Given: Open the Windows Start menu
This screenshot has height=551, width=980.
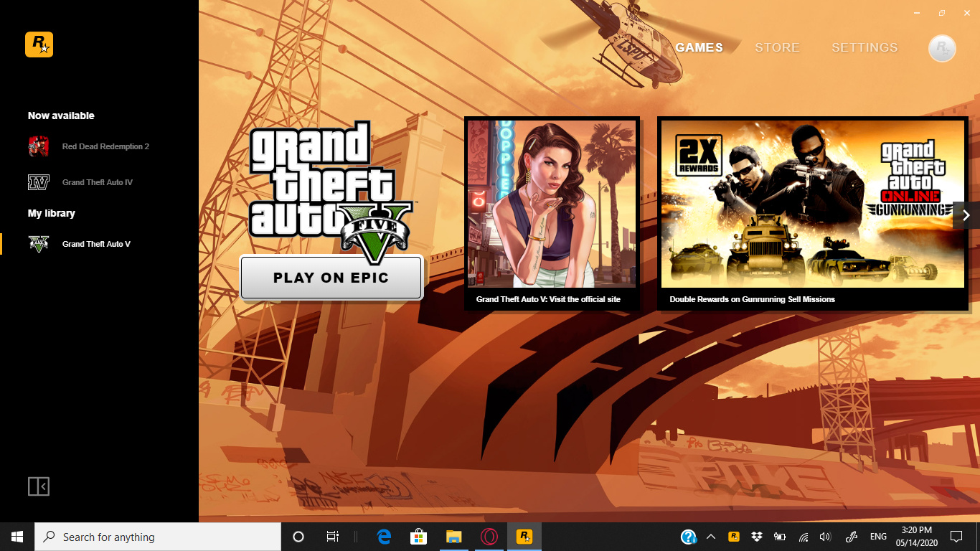Looking at the screenshot, I should point(17,537).
